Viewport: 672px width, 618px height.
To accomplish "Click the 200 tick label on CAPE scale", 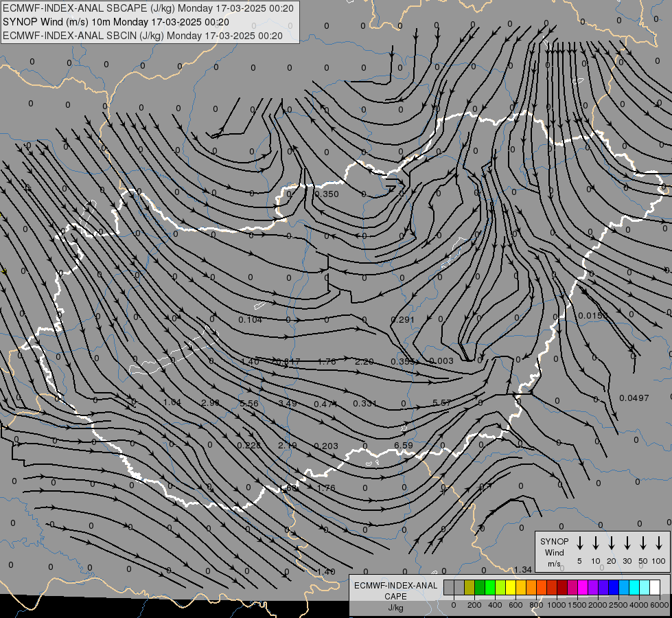I will pos(474,605).
